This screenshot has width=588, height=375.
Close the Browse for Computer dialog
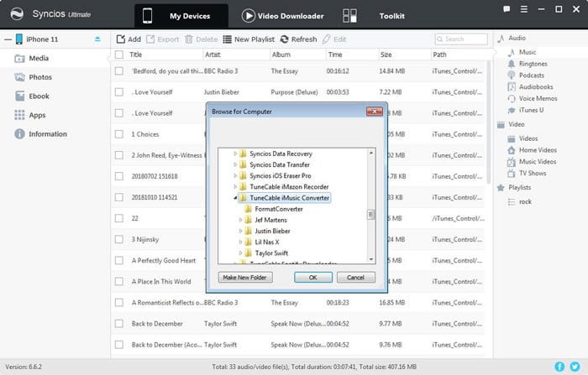tap(375, 112)
